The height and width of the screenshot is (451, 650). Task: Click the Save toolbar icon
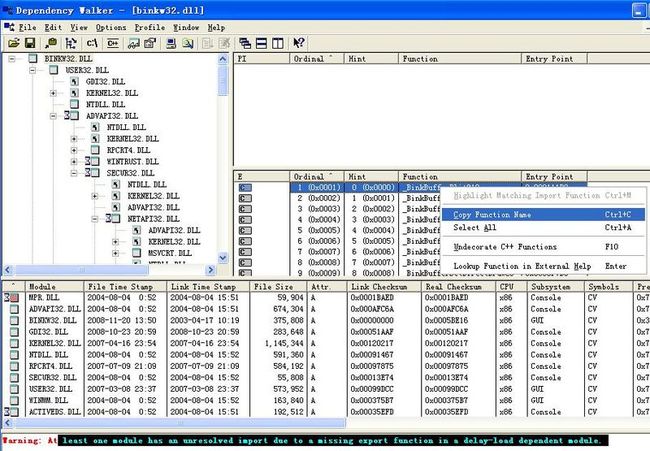[x=30, y=43]
